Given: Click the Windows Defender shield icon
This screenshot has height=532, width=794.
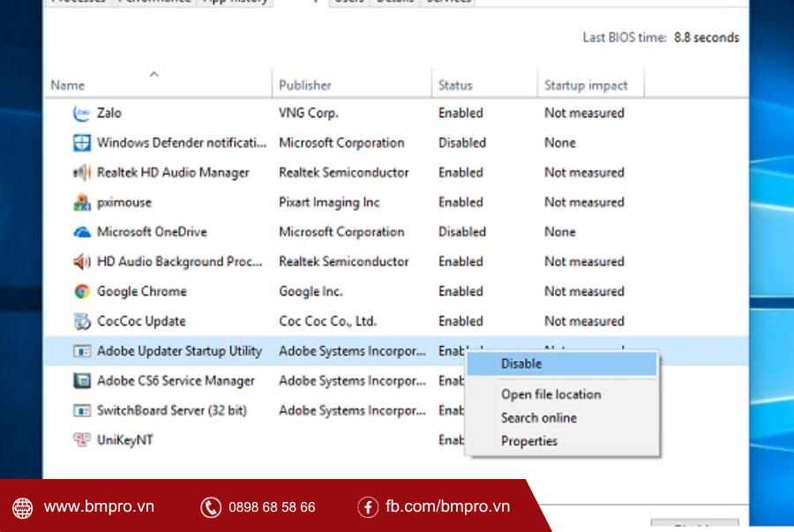Looking at the screenshot, I should click(x=81, y=143).
